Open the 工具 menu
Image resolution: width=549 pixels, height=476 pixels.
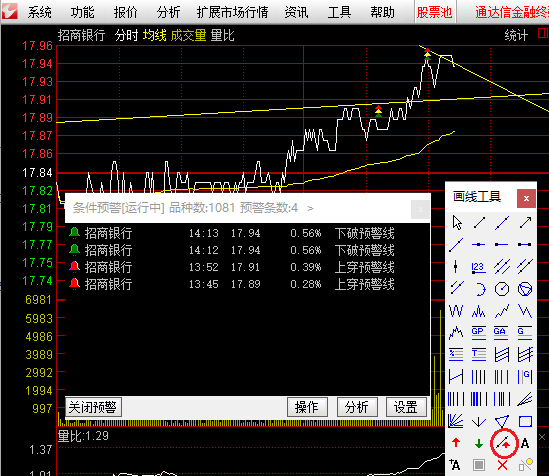(339, 13)
